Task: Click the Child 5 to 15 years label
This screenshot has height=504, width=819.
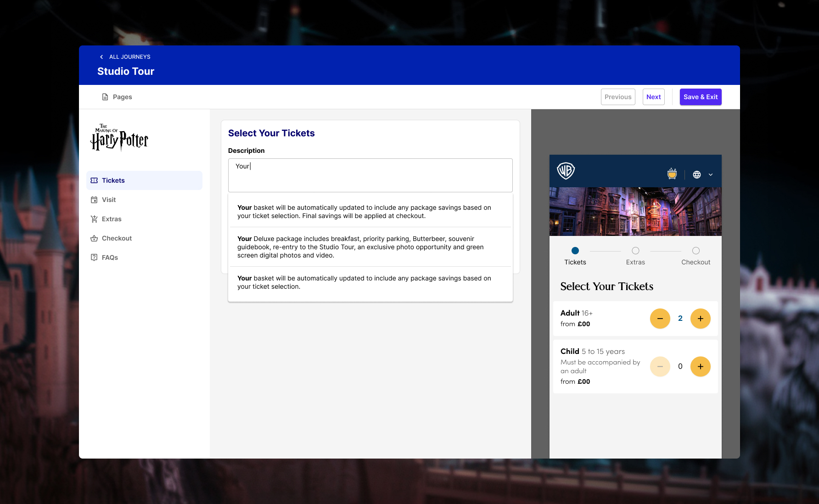Action: click(x=593, y=351)
